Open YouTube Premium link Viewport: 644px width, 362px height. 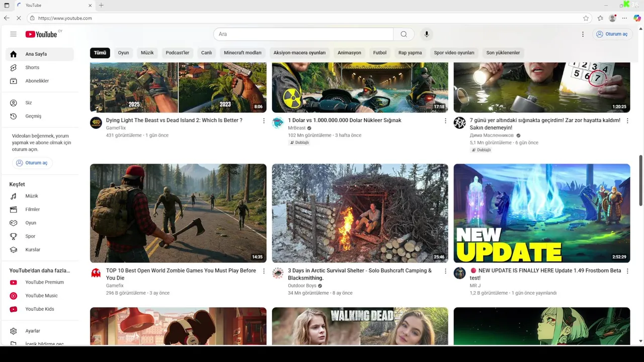[x=40, y=283]
